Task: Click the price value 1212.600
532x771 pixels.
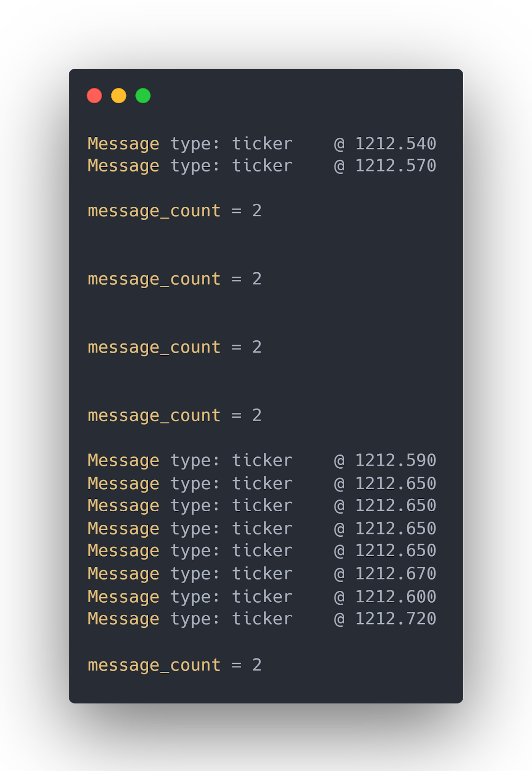Action: coord(396,597)
